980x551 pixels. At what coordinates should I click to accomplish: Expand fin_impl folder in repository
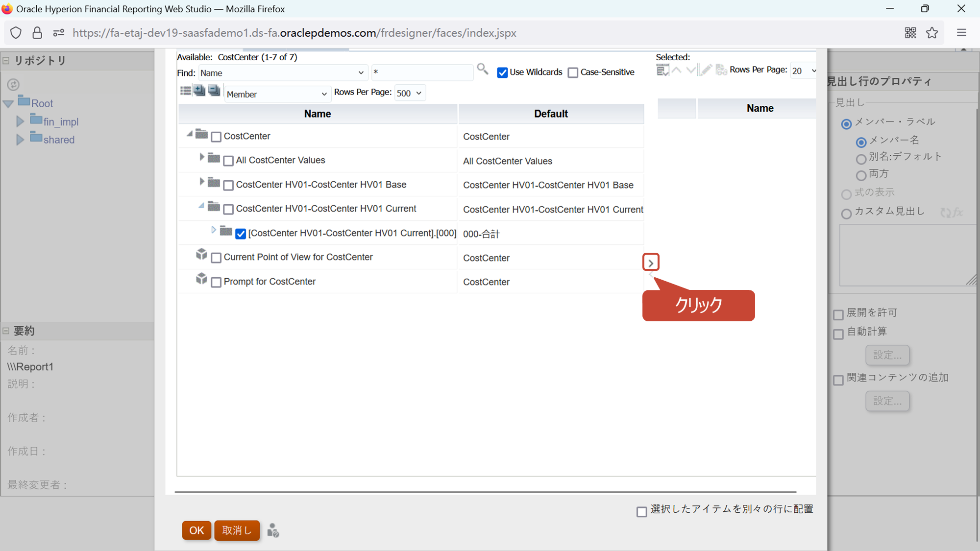click(x=20, y=121)
